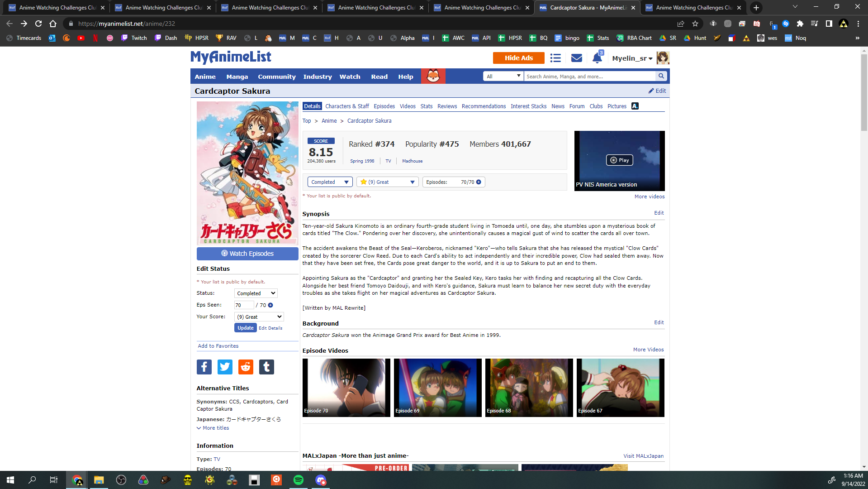Open the Myelin_sr account dropdown
Viewport: 868px width, 489px height.
[632, 58]
